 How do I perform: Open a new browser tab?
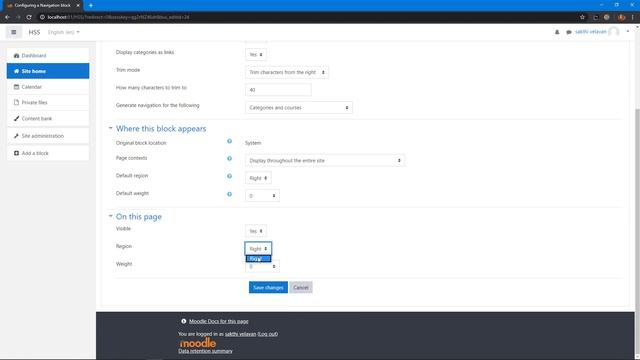[91, 5]
